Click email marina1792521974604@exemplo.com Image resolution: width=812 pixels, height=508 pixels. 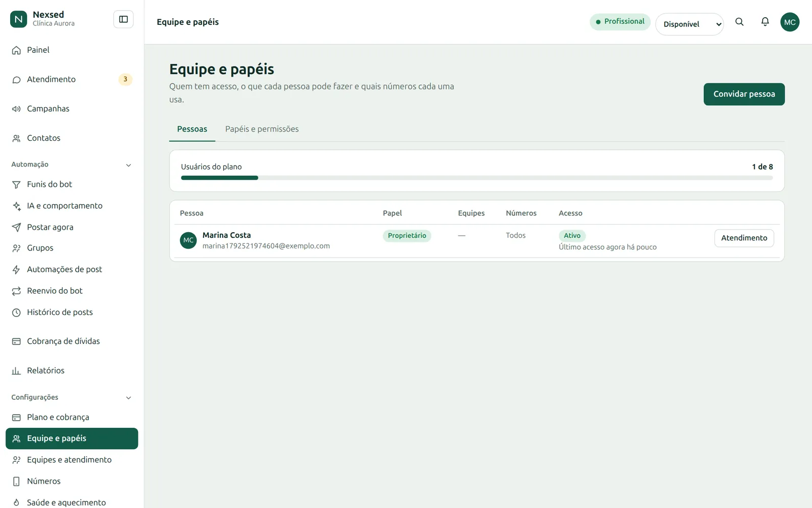click(266, 246)
